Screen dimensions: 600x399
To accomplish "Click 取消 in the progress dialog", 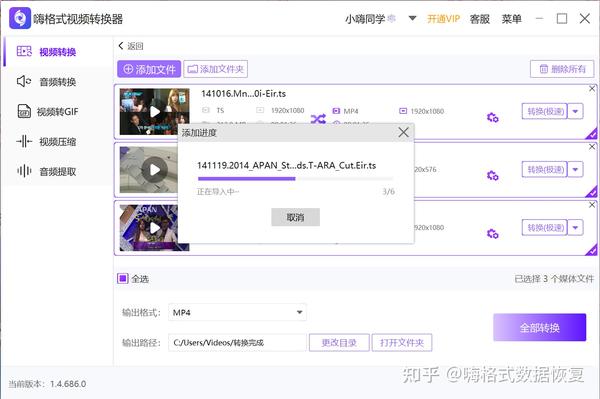I will (x=295, y=217).
